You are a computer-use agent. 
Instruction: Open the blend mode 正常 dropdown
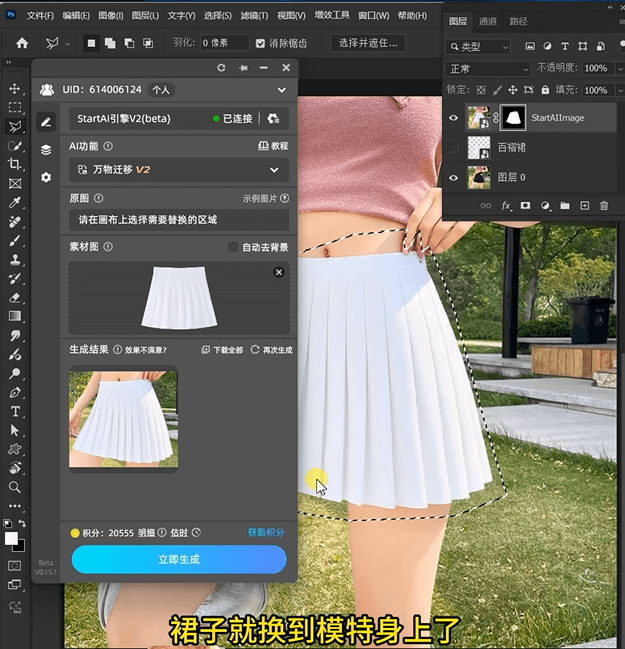coord(488,69)
